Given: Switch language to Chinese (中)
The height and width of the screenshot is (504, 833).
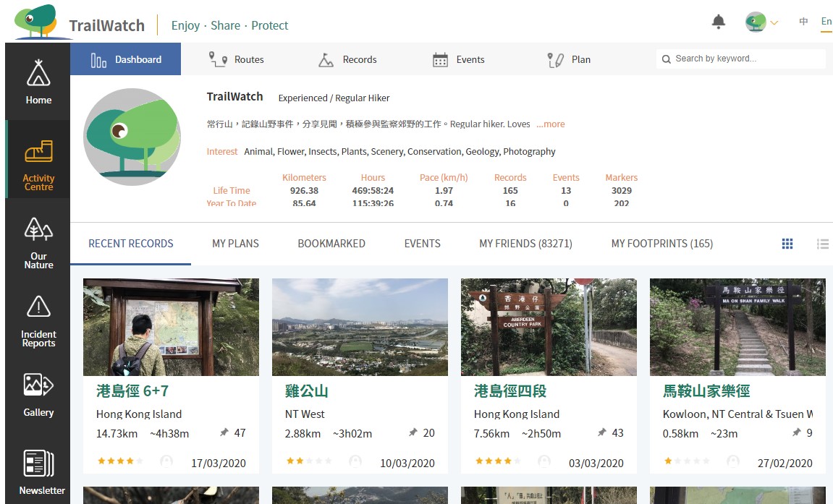Looking at the screenshot, I should pos(803,22).
